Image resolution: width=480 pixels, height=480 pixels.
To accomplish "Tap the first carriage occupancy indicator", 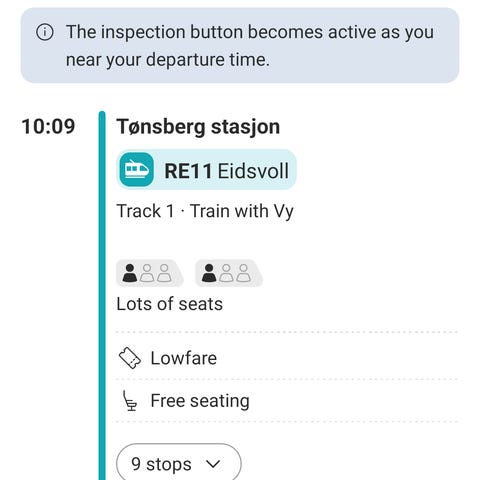I will [x=149, y=273].
